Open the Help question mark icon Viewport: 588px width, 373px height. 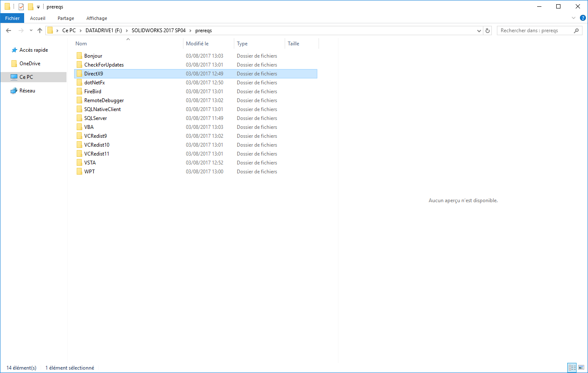(x=583, y=18)
